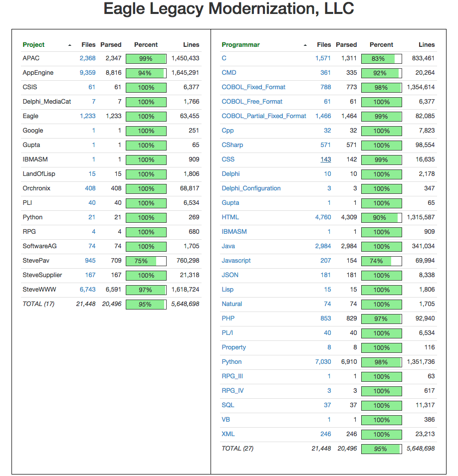Image resolution: width=458 pixels, height=476 pixels.
Task: Open the Javascript language link
Action: point(236,261)
